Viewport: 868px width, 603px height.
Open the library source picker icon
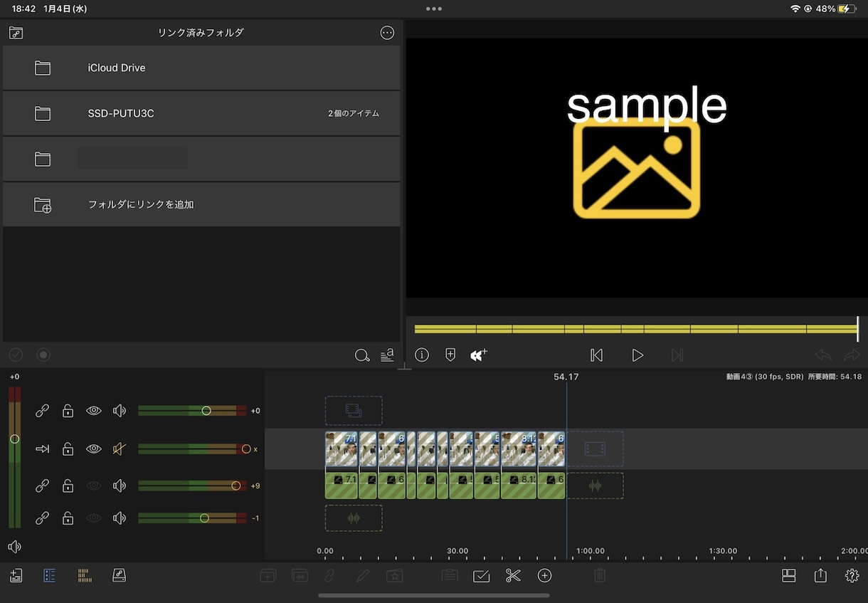tap(16, 33)
